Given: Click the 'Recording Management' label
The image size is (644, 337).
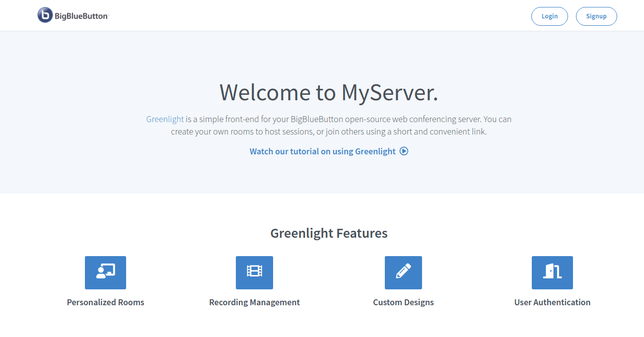Looking at the screenshot, I should (254, 302).
